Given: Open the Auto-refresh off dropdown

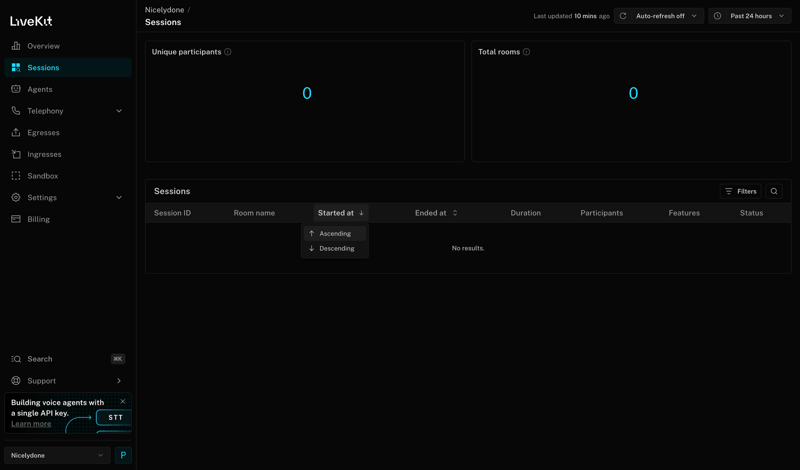Looking at the screenshot, I should 659,16.
